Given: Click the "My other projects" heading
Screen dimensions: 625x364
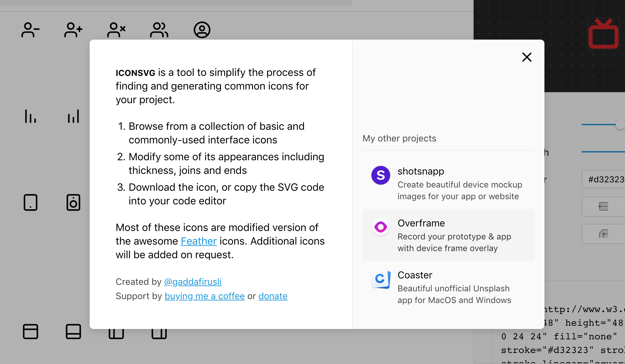Looking at the screenshot, I should (x=399, y=138).
